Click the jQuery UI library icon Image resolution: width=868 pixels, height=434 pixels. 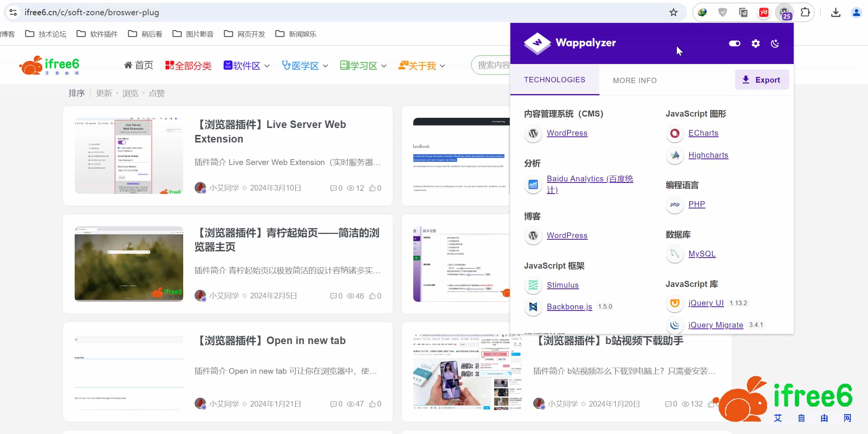[675, 303]
